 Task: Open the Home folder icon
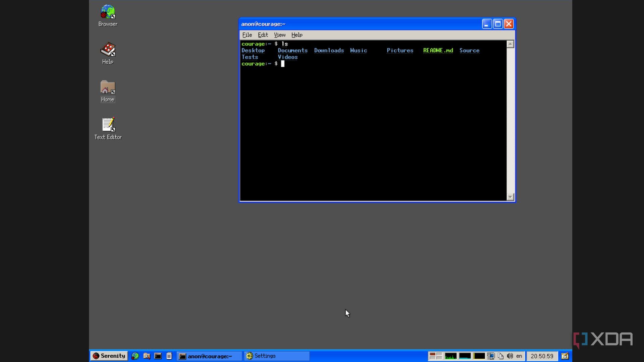point(108,91)
